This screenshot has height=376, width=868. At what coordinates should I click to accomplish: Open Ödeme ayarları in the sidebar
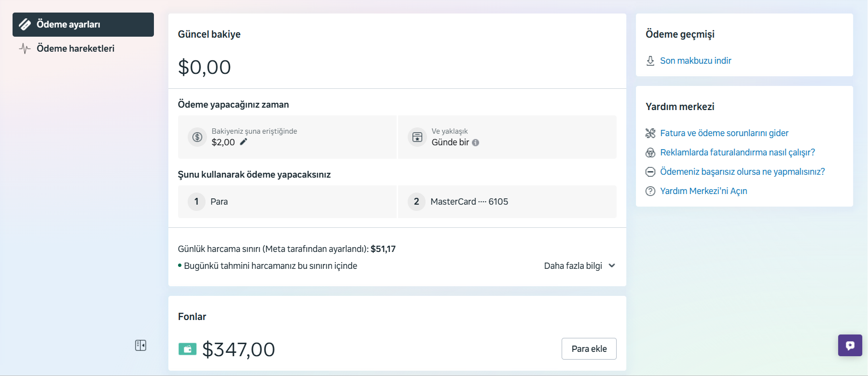click(x=83, y=25)
